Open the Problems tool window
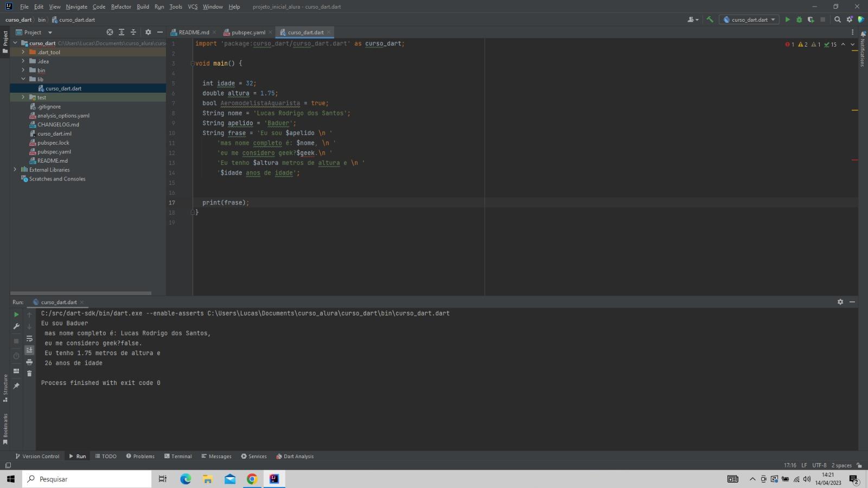This screenshot has width=868, height=488. point(141,456)
